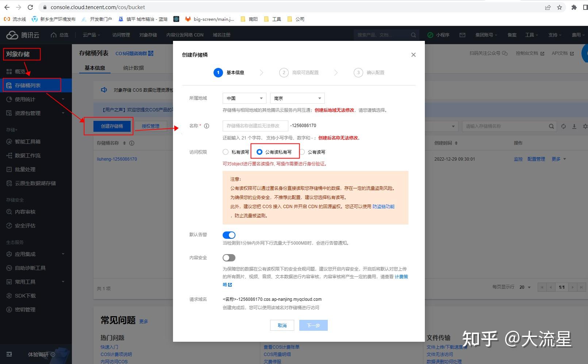
Task: Go to 内容分发网络 CDN in the top navigation
Action: click(x=185, y=35)
